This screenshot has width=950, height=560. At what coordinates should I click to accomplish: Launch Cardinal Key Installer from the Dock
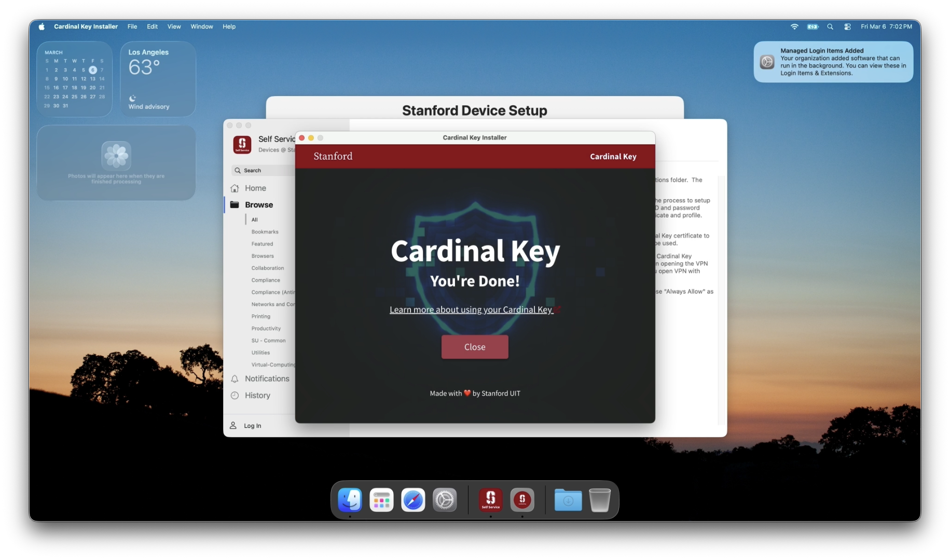[522, 499]
